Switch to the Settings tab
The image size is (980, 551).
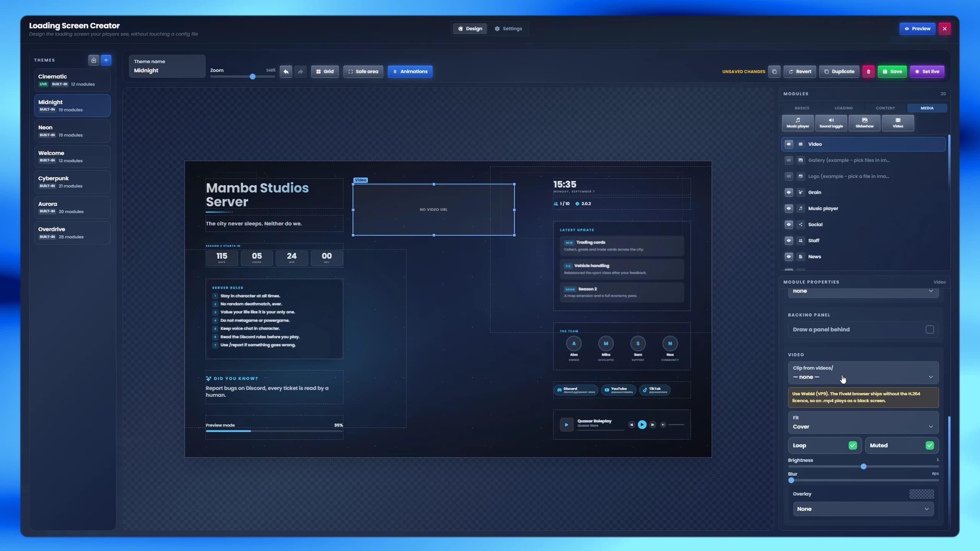(x=508, y=29)
